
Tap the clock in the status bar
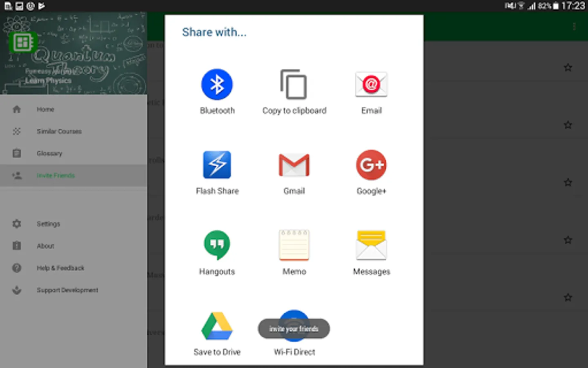[573, 6]
